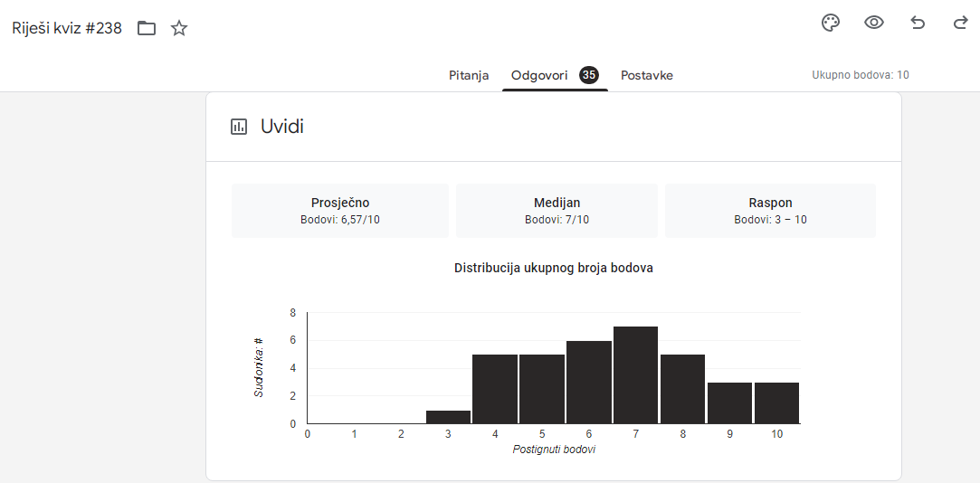
Task: Click the Uvidi chart icon
Action: click(x=239, y=127)
